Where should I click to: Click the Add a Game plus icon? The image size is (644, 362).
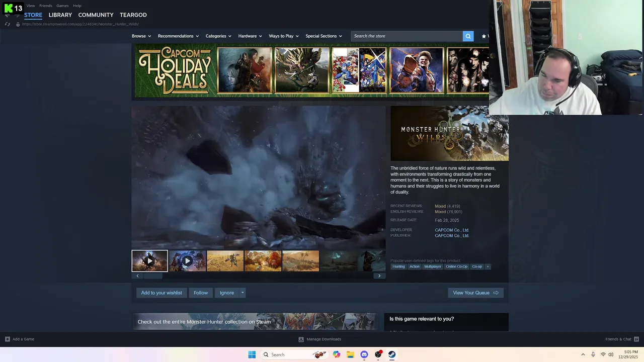click(x=7, y=339)
